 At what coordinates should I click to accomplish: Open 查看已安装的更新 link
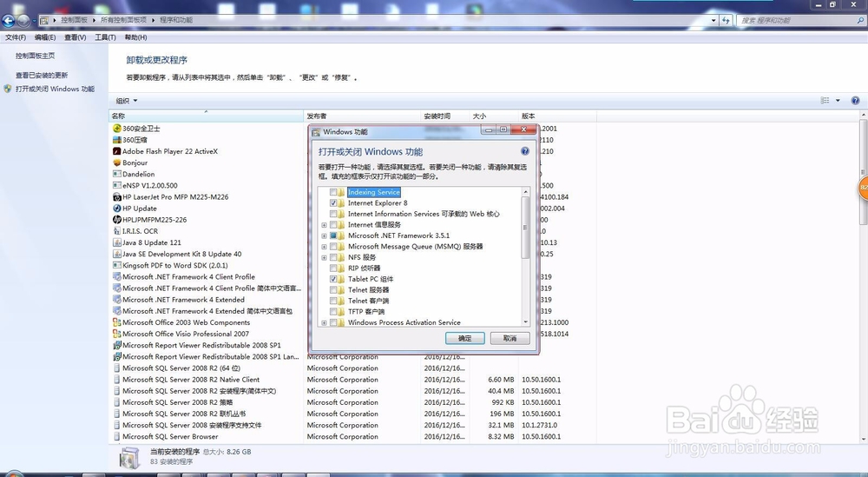(42, 76)
